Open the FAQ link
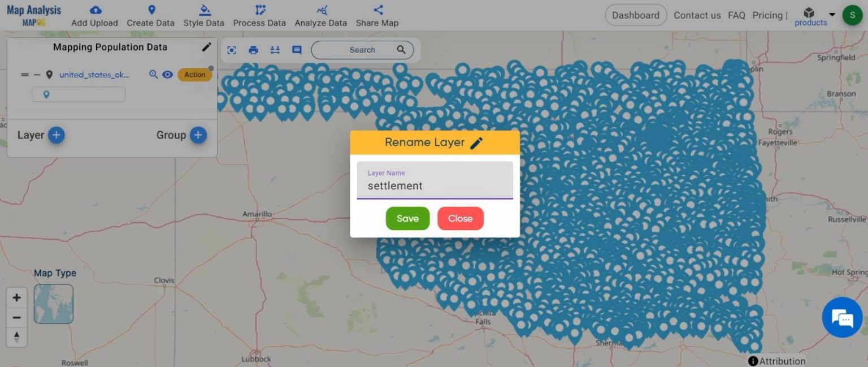 736,15
